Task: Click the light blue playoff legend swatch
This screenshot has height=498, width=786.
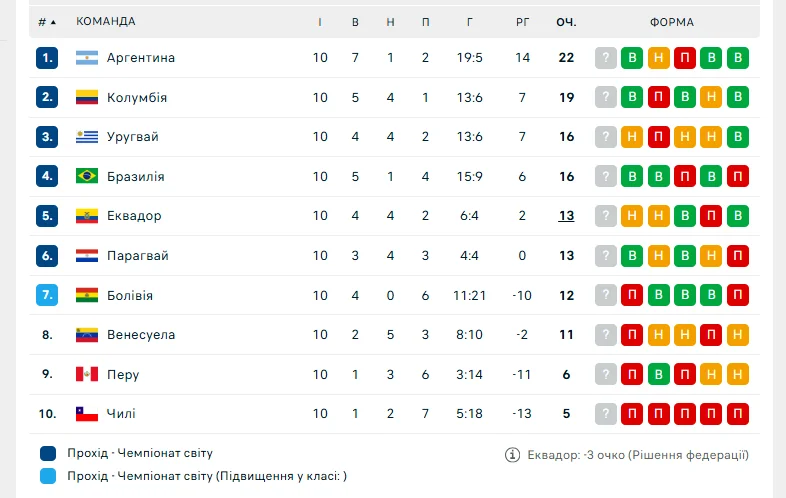Action: tap(48, 476)
